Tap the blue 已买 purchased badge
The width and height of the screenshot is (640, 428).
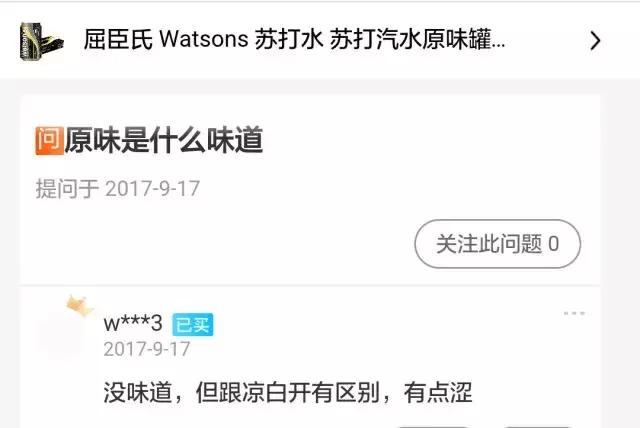pyautogui.click(x=193, y=324)
